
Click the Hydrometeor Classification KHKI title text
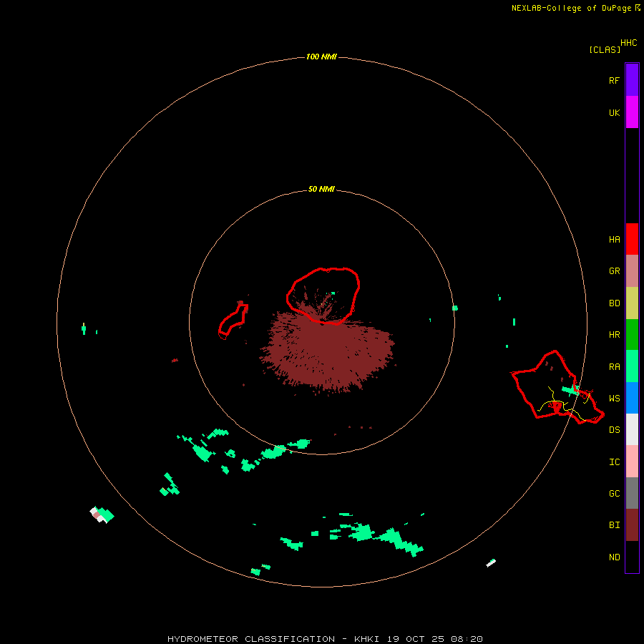tap(325, 639)
